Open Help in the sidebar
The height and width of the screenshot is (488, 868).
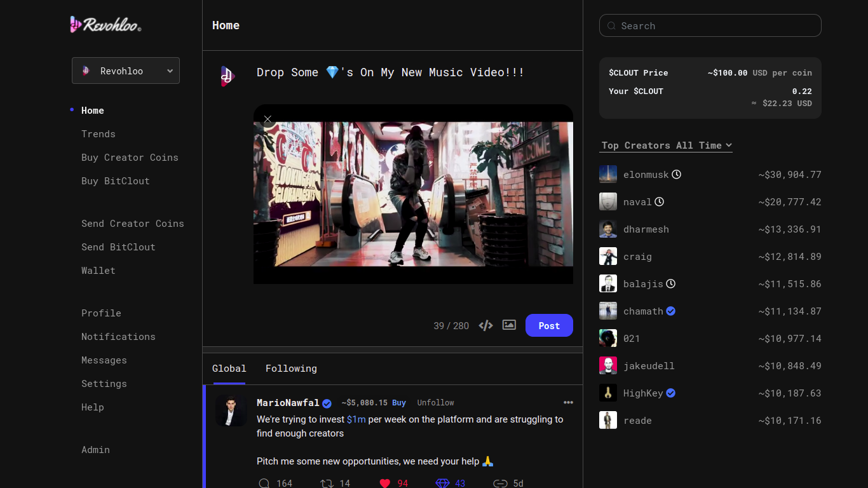coord(93,407)
